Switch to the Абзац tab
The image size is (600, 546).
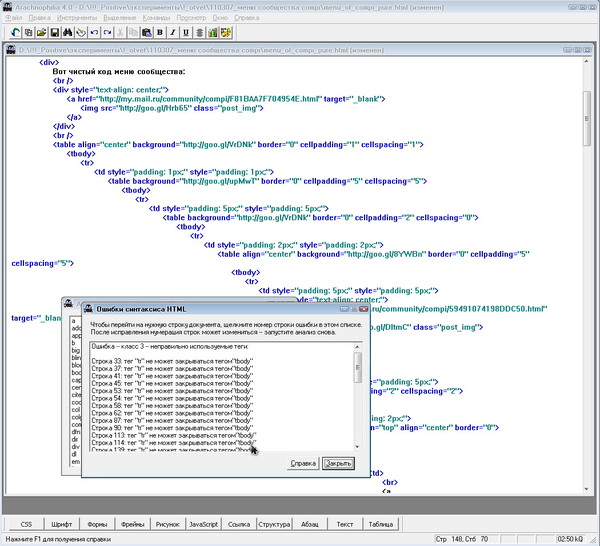click(310, 524)
